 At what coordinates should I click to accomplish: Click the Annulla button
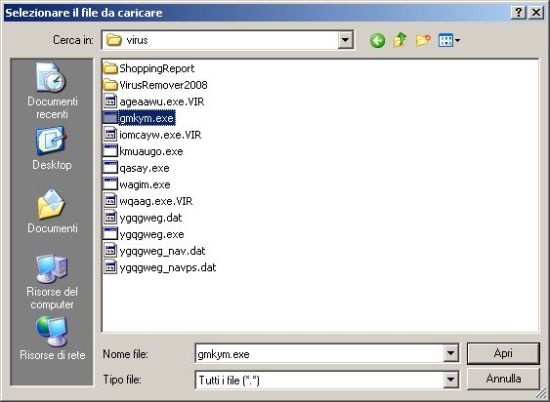(503, 379)
